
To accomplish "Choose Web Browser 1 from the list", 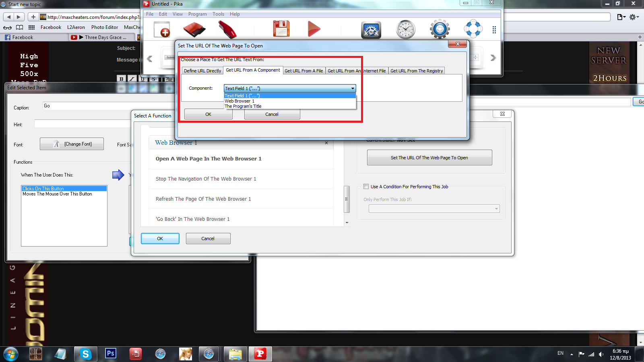I will (x=239, y=101).
